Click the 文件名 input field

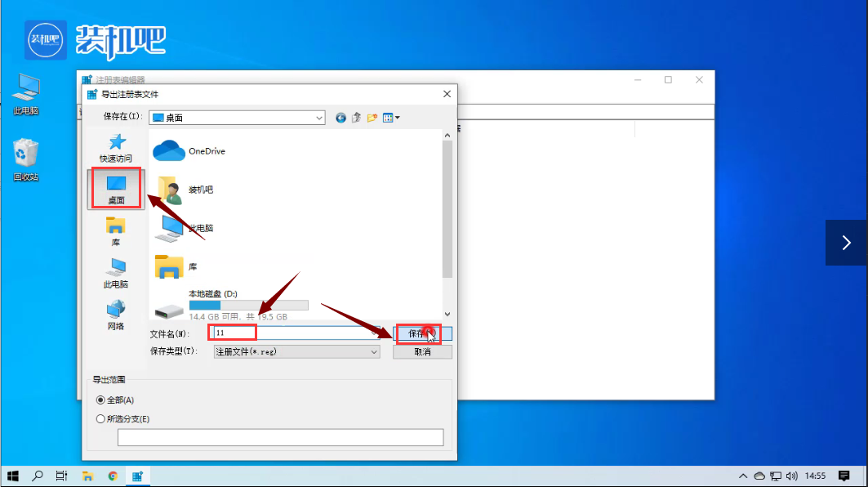coord(294,333)
